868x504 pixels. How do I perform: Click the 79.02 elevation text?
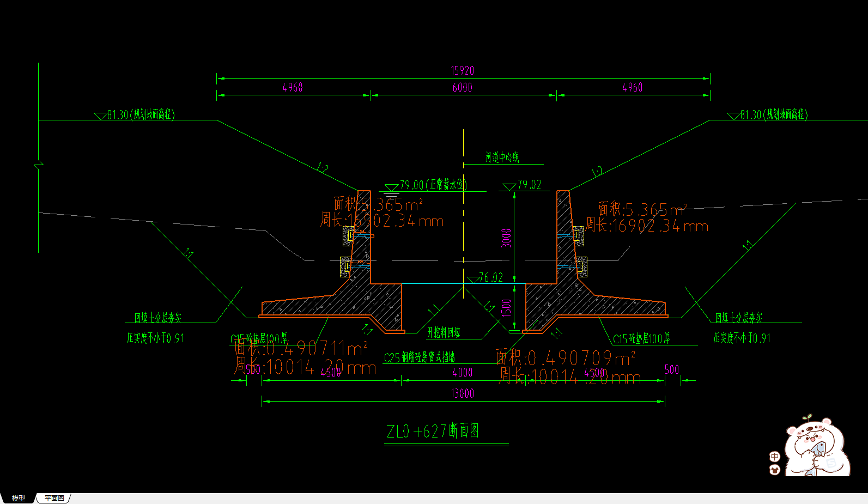click(x=530, y=185)
